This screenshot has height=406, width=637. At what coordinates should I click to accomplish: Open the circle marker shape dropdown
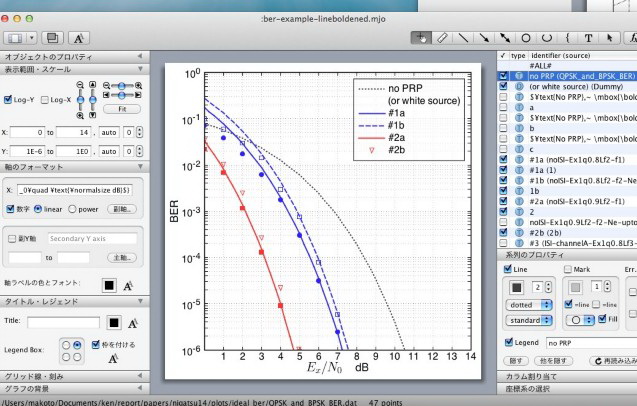(581, 320)
